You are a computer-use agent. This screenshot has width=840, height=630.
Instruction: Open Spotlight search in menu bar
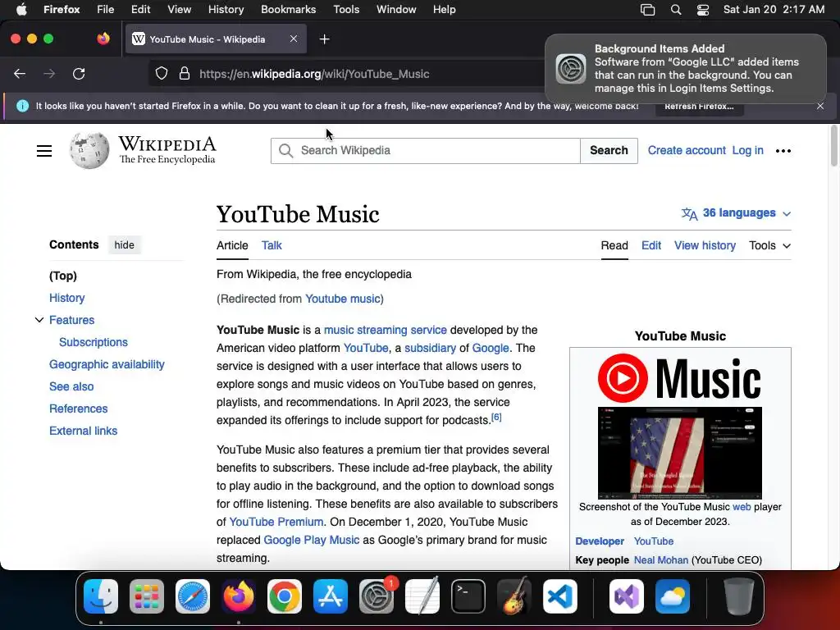click(676, 10)
